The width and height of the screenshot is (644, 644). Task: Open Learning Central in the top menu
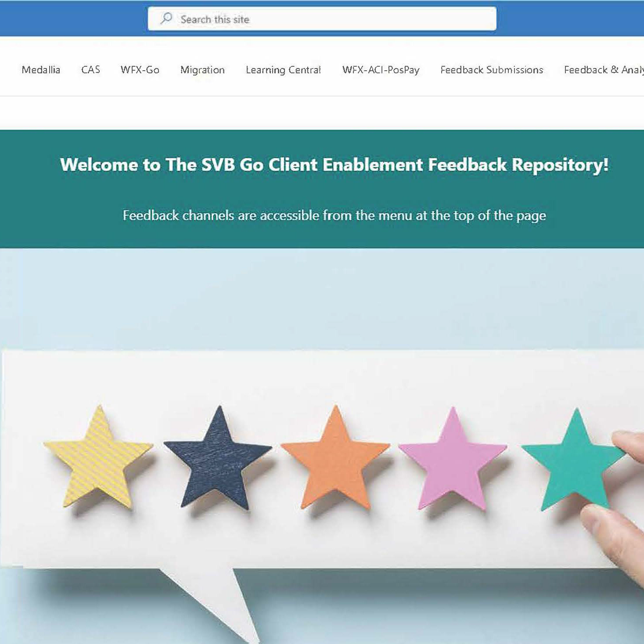tap(283, 70)
